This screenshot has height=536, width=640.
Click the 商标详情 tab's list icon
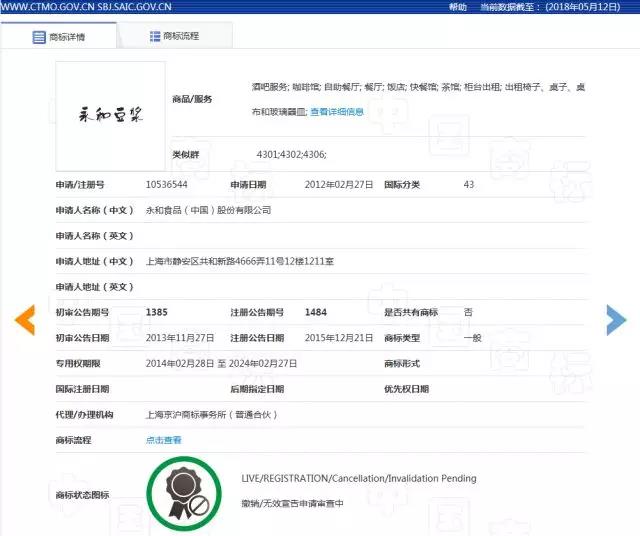pyautogui.click(x=39, y=37)
